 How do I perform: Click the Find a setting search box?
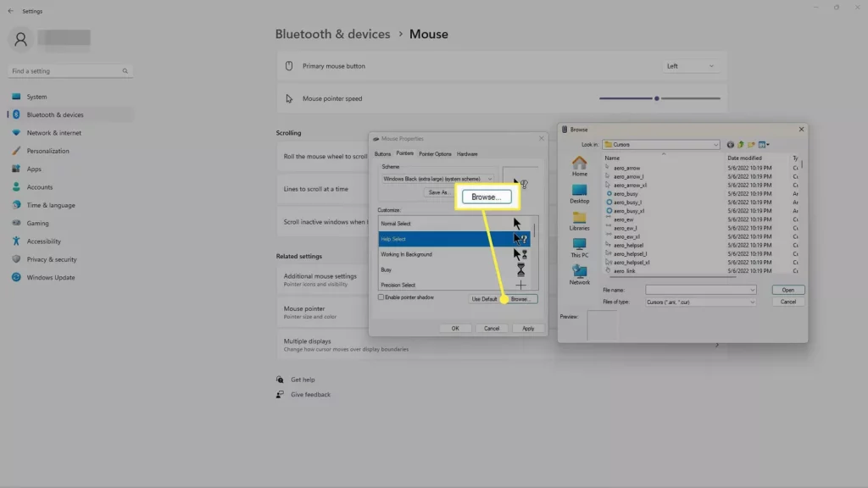70,71
